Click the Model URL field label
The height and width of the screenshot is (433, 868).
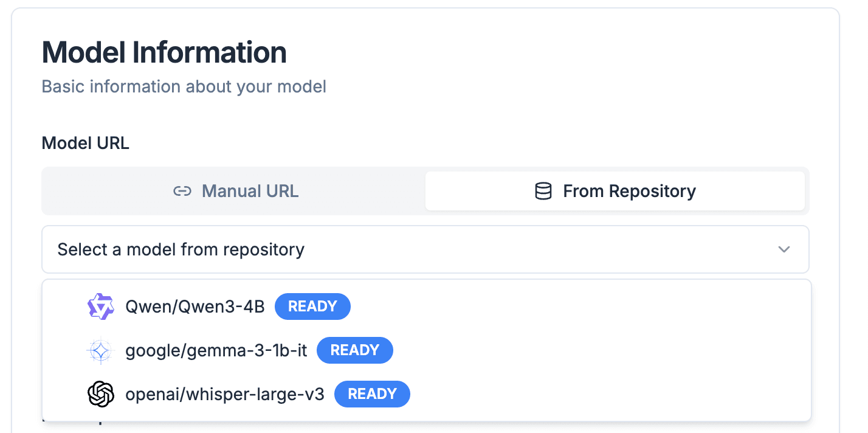pos(85,143)
